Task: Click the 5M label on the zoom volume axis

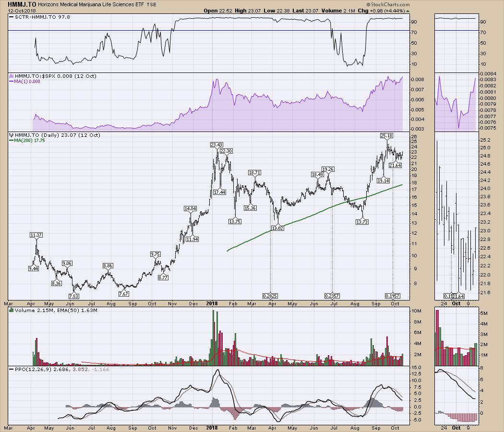Action: click(484, 313)
